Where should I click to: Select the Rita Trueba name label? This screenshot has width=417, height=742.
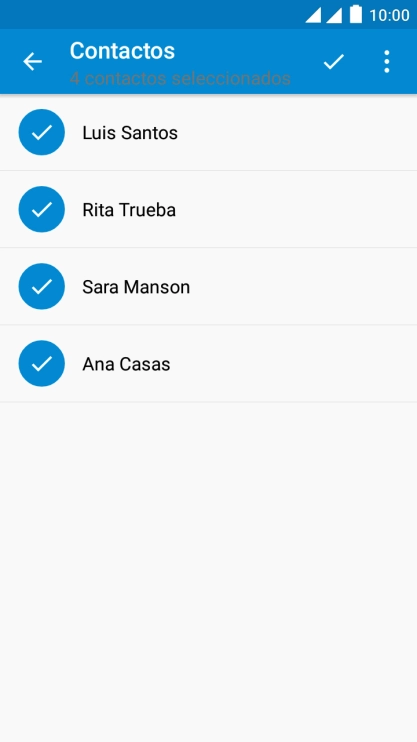[x=129, y=210]
